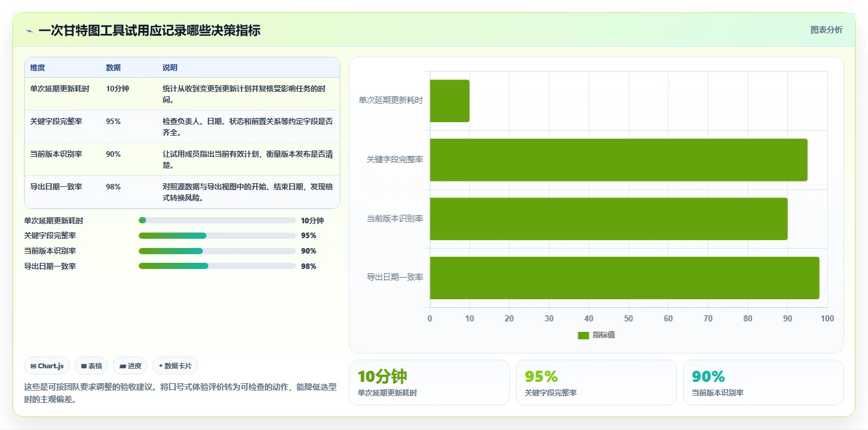Viewport: 868px width, 430px height.
Task: Click the 当前版本识别率 chart bar
Action: coord(608,219)
